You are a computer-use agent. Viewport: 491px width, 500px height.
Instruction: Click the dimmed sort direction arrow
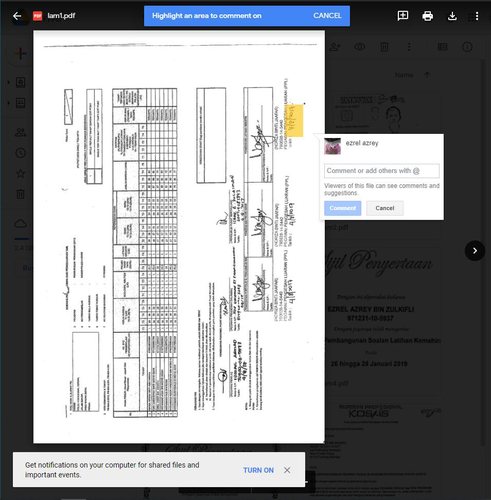tap(427, 75)
